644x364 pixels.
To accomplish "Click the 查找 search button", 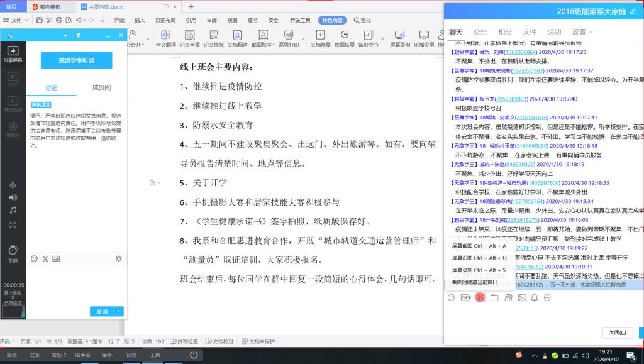I will [362, 20].
